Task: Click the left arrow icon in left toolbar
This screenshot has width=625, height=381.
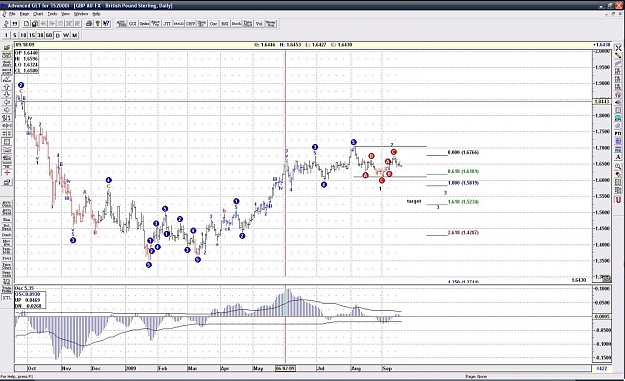Action: point(7,102)
